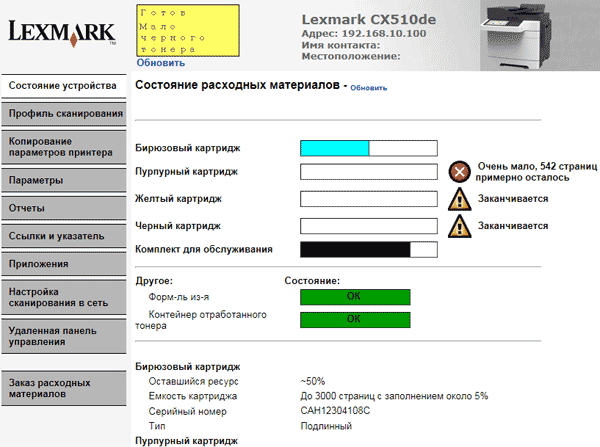The image size is (600, 447).
Task: Open Профиль сканирования menu item
Action: 64,114
